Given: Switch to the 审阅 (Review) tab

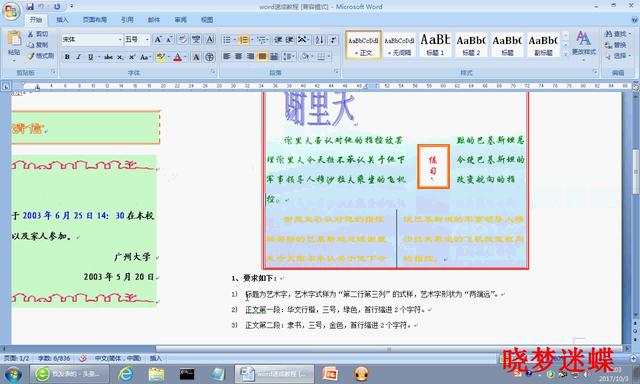Looking at the screenshot, I should pyautogui.click(x=180, y=20).
